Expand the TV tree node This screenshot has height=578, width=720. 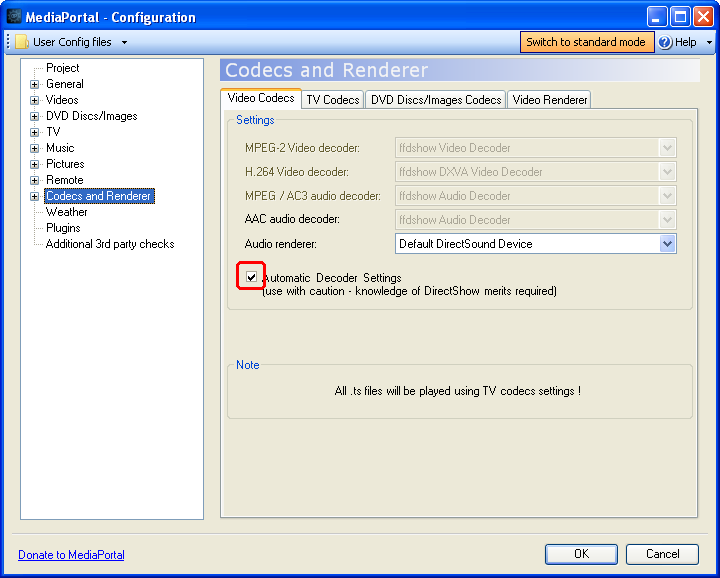tap(34, 133)
